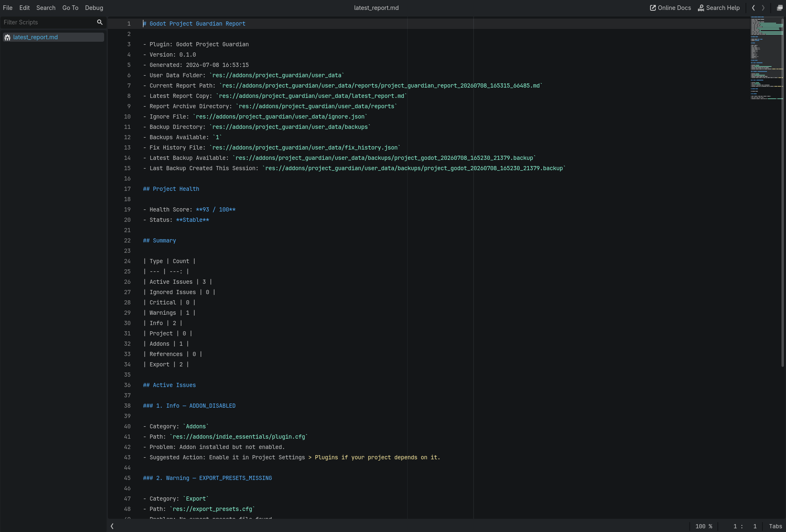Image resolution: width=786 pixels, height=532 pixels.
Task: Click the 'Problem: Addon installed but not enabled.' line
Action: 214,447
